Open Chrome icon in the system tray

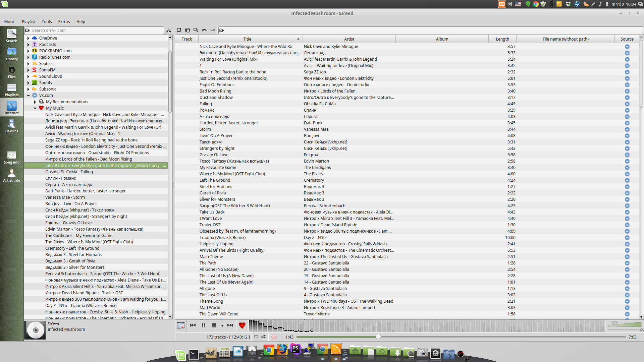click(x=536, y=4)
